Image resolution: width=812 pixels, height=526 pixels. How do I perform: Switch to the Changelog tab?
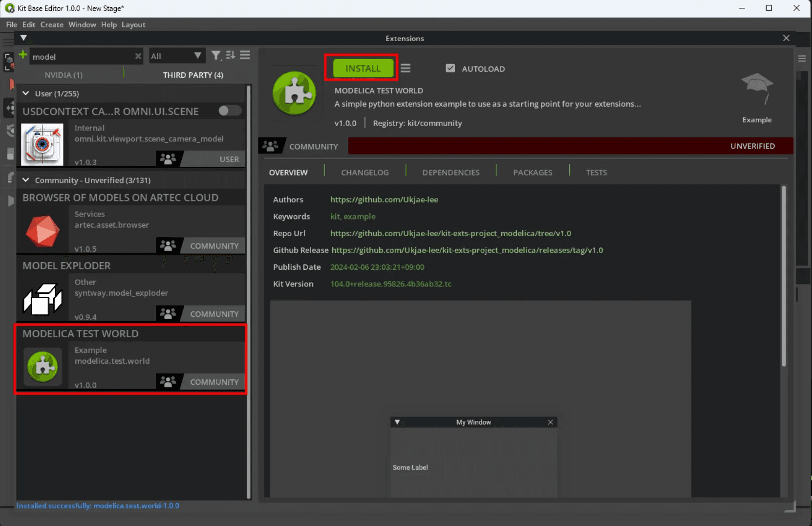click(364, 173)
